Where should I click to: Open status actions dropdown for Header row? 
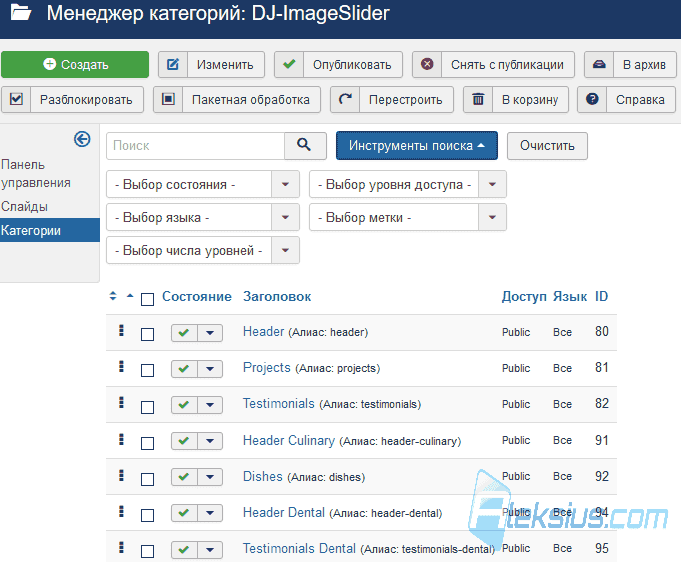click(210, 333)
